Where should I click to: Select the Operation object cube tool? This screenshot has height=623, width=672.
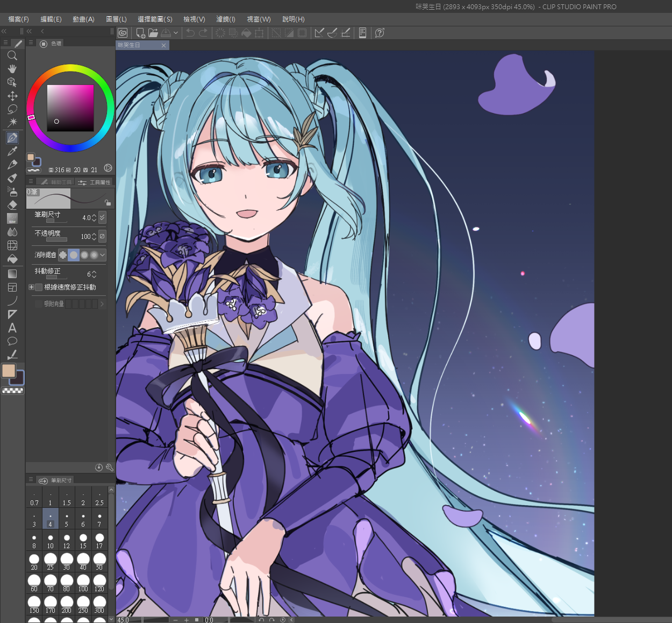[x=12, y=82]
